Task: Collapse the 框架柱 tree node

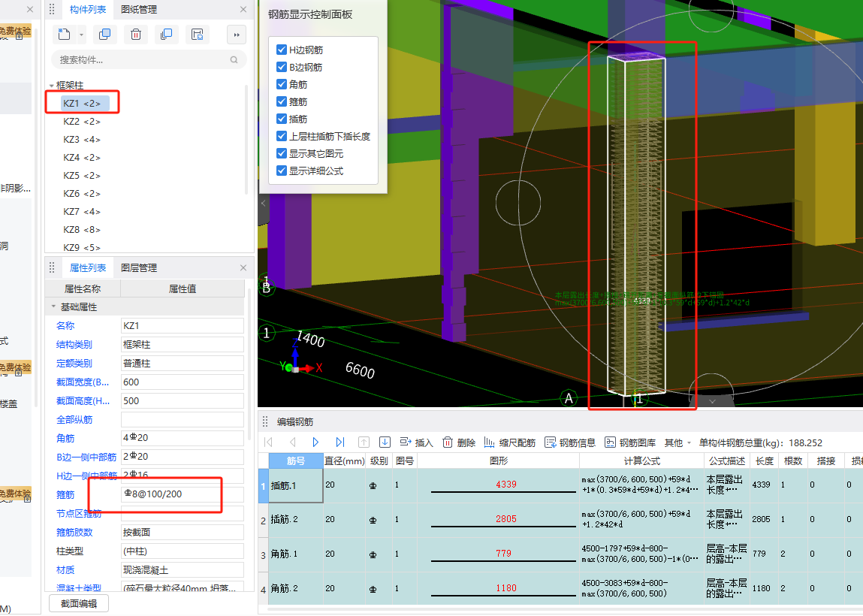Action: (x=52, y=86)
